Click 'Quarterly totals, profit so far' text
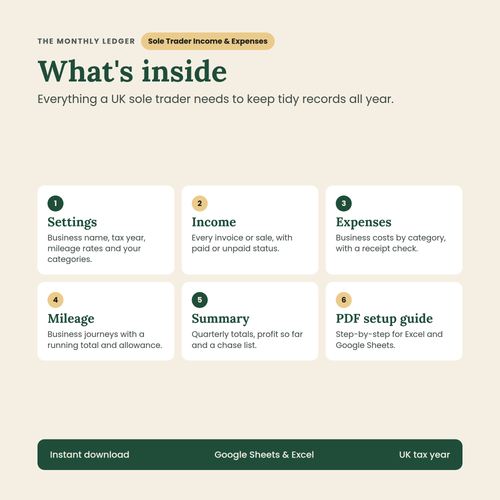 pyautogui.click(x=247, y=340)
